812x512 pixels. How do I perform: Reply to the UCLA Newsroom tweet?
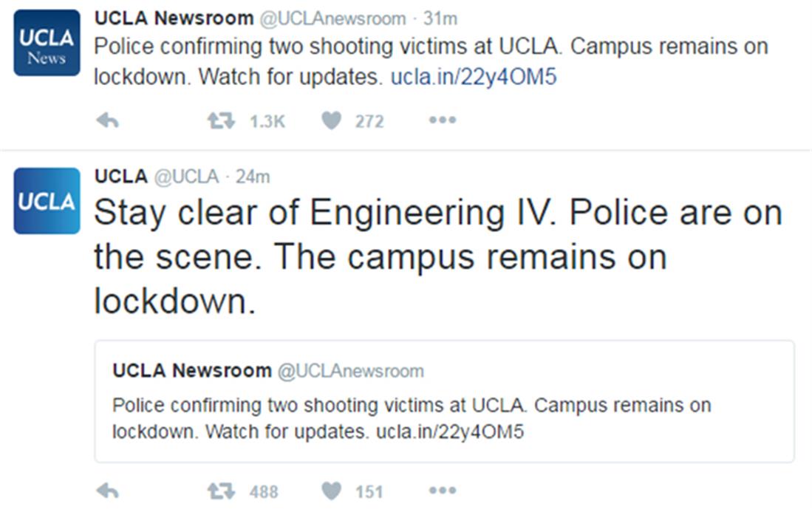[x=108, y=120]
